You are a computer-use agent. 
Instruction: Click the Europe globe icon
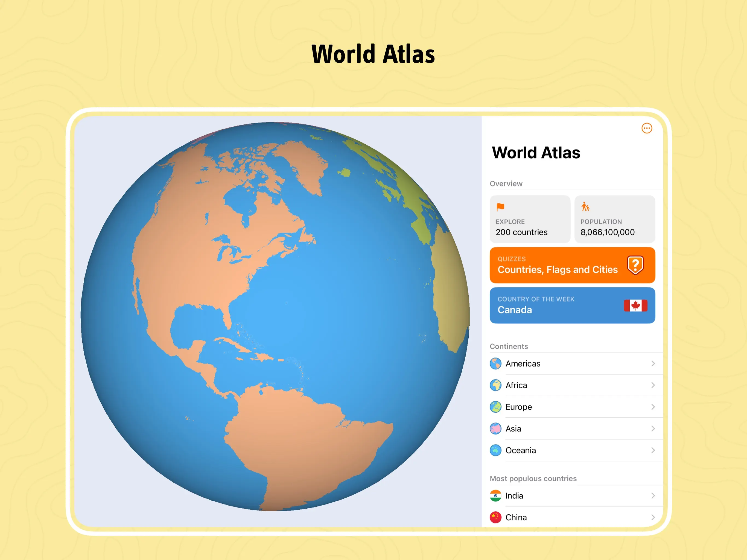point(495,407)
